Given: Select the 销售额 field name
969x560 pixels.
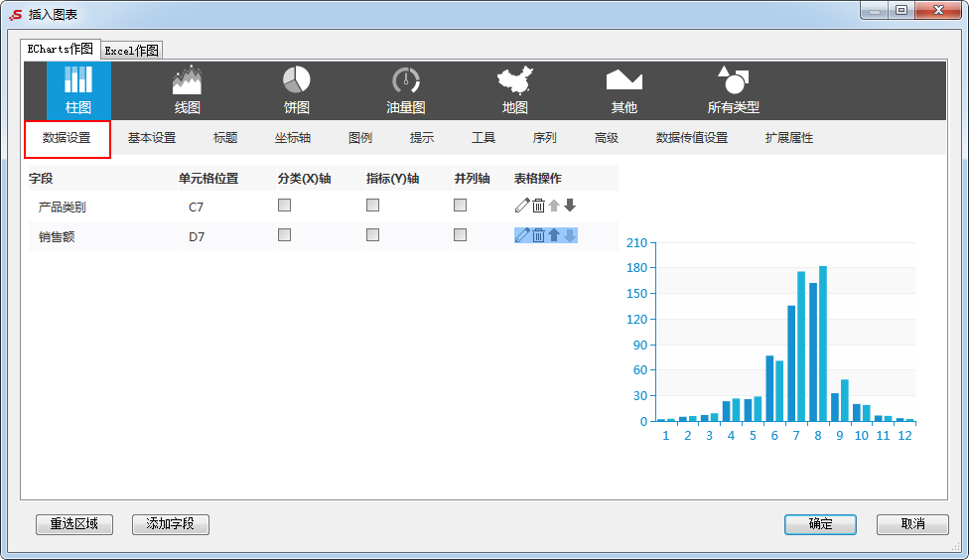Looking at the screenshot, I should [x=57, y=236].
